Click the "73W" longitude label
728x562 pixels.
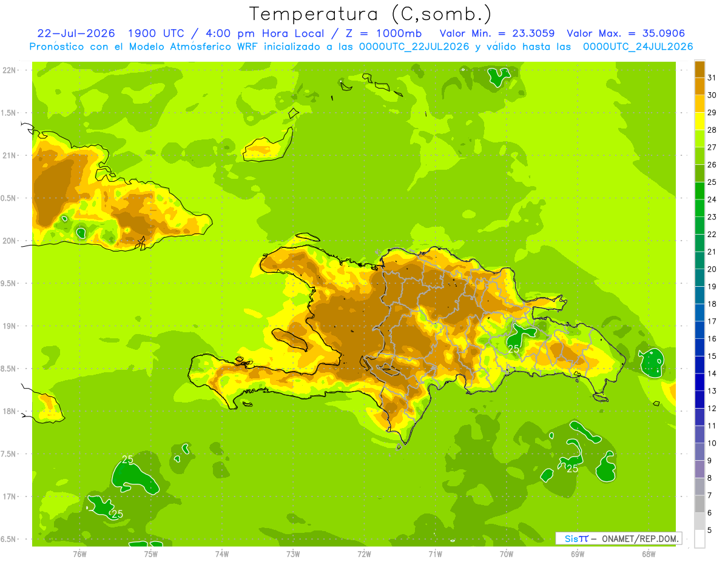293,554
